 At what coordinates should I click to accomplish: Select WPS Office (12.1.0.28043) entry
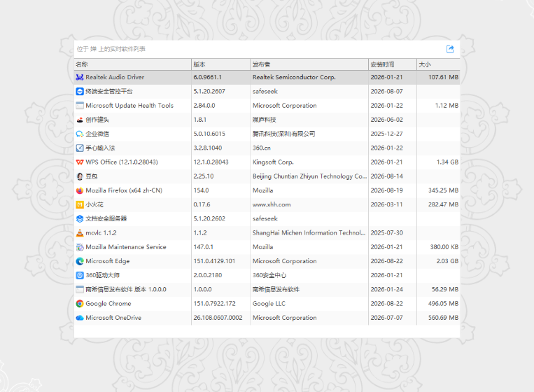click(x=122, y=162)
